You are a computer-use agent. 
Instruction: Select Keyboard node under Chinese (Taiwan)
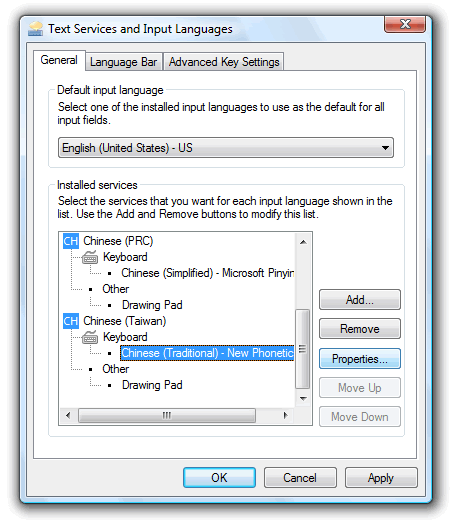(x=125, y=337)
